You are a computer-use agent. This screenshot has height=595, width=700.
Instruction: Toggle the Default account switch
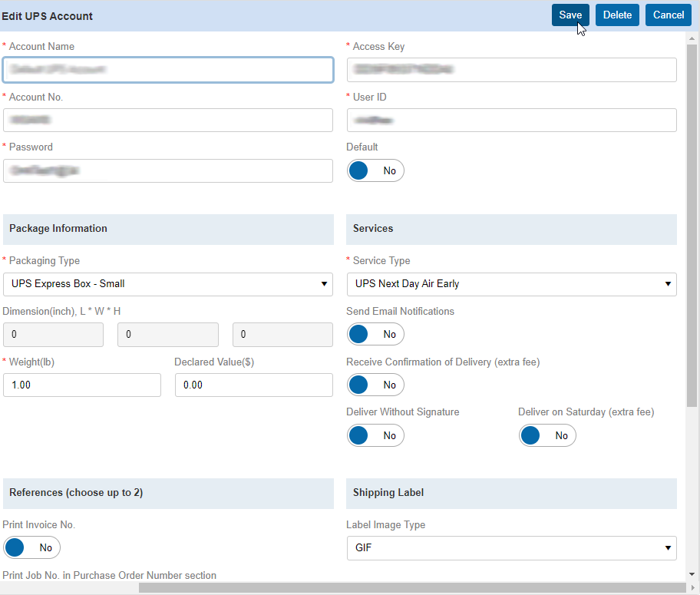(x=375, y=170)
